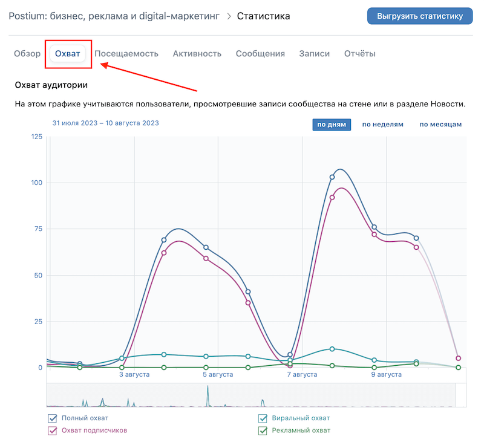Screen dimensions: 484x448
Task: Toggle the Охват подписчиков checkbox
Action: click(53, 430)
